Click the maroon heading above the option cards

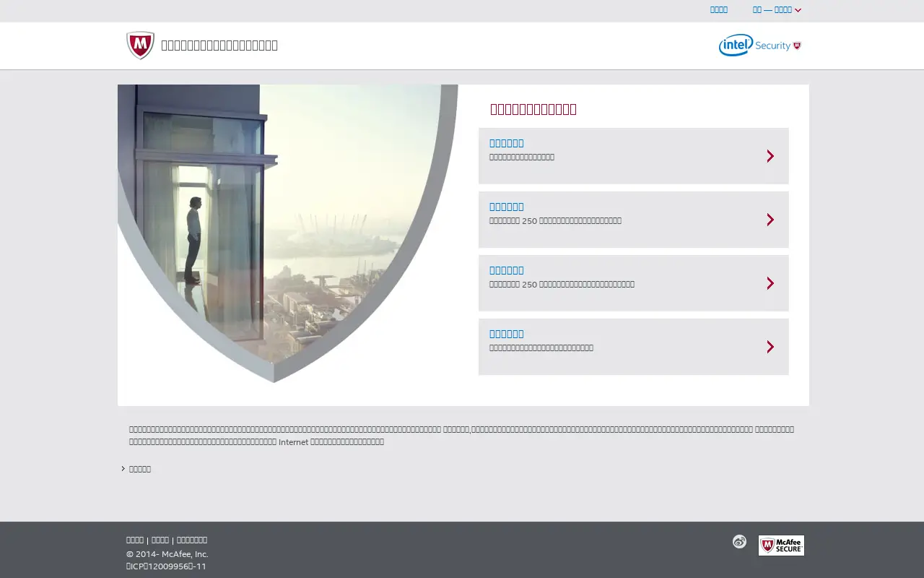(533, 109)
